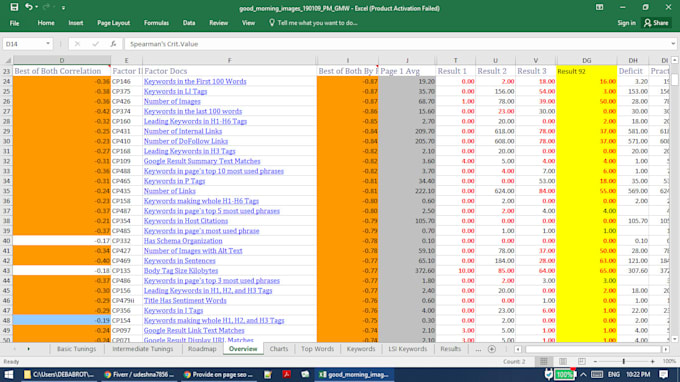Viewport: 680px width, 382px height.
Task: Open link Keywords in the First 100 Words
Action: click(x=195, y=82)
